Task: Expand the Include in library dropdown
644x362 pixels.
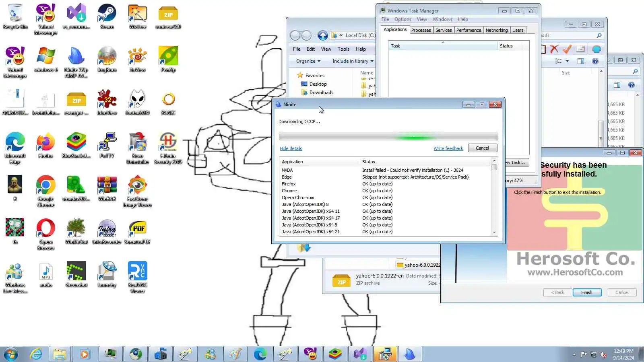Action: (x=353, y=61)
